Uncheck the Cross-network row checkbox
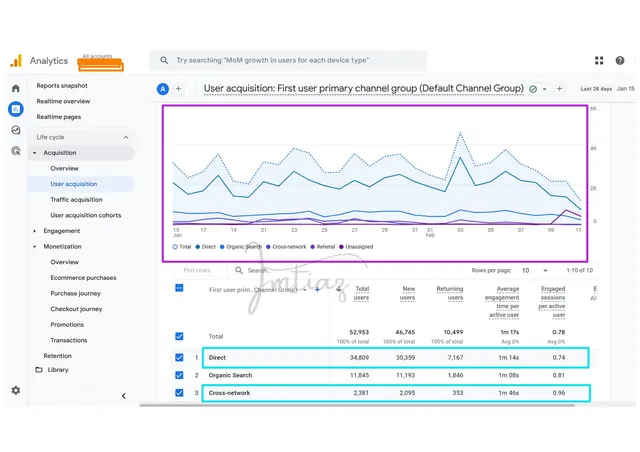Screen dimensions: 640x452 (179, 393)
